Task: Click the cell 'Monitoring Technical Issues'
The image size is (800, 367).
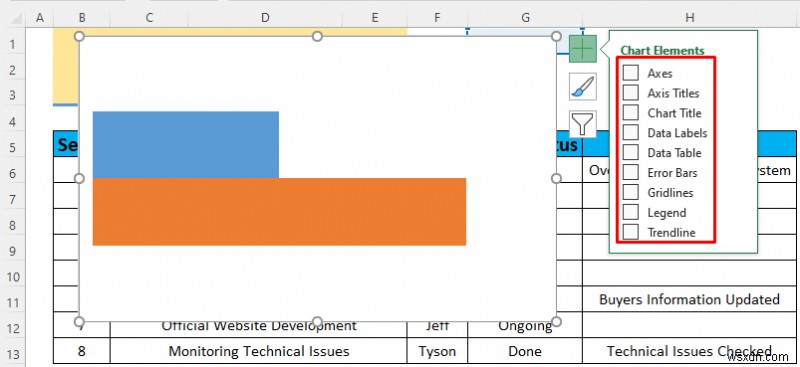Action: coord(259,351)
